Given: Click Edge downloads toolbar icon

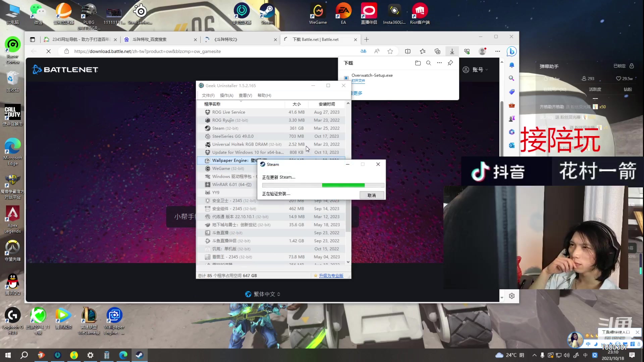Looking at the screenshot, I should [452, 51].
